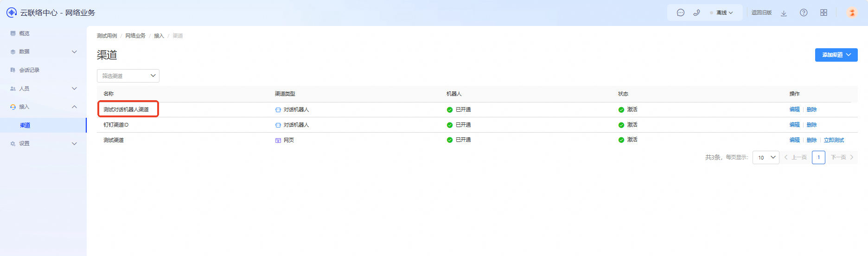
Task: Click the 操作 column header
Action: click(x=795, y=94)
